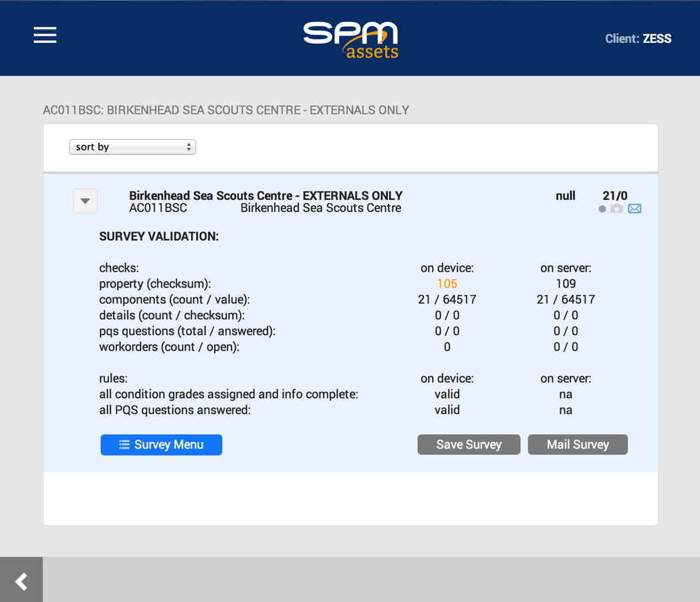Click the SPM assets logo
Screen dimensions: 700x602
point(351,39)
